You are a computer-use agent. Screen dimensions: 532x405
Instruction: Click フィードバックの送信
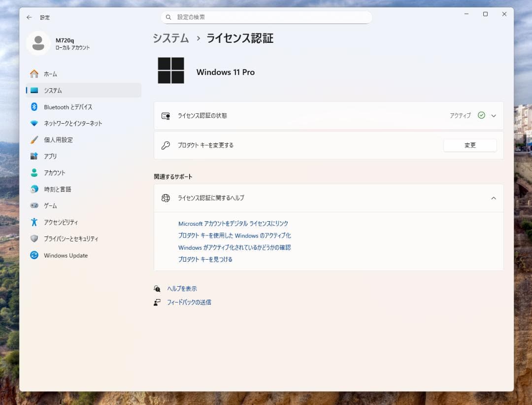coord(189,302)
